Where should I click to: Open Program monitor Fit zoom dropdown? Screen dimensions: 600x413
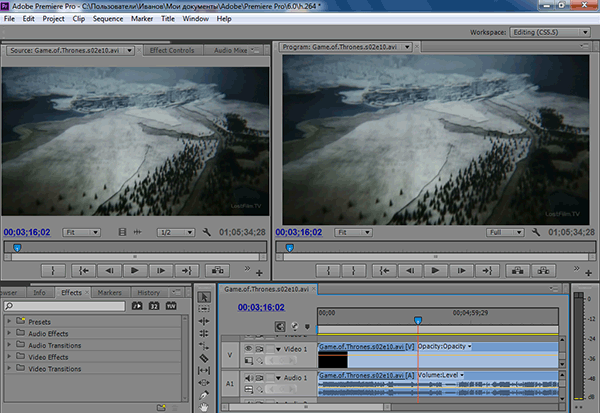[x=353, y=232]
